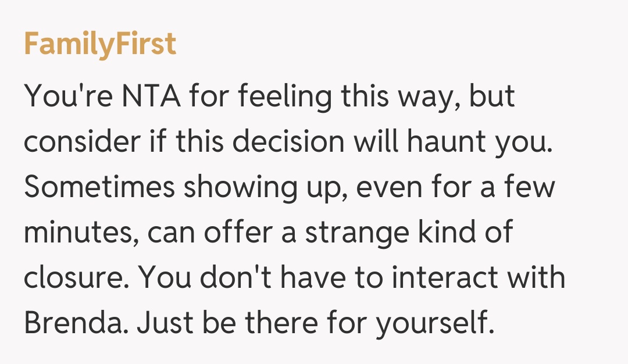628x364 pixels.
Task: Click the word "kind" in the comment
Action: tap(444, 232)
